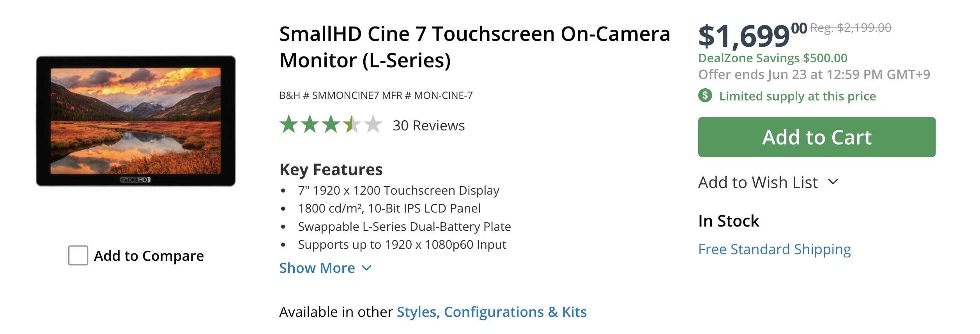The image size is (980, 334).
Task: Click the Free Standard Shipping link
Action: [774, 249]
